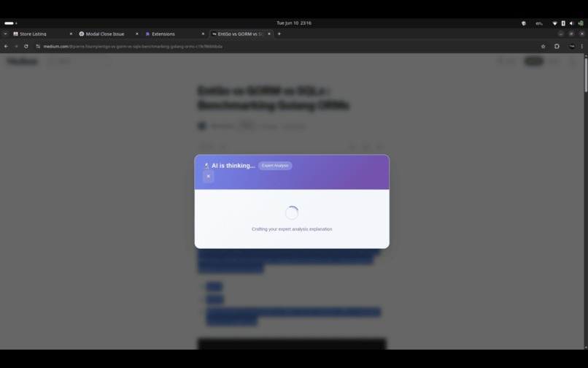Image resolution: width=588 pixels, height=368 pixels.
Task: Open the browser three-dot menu
Action: 581,46
